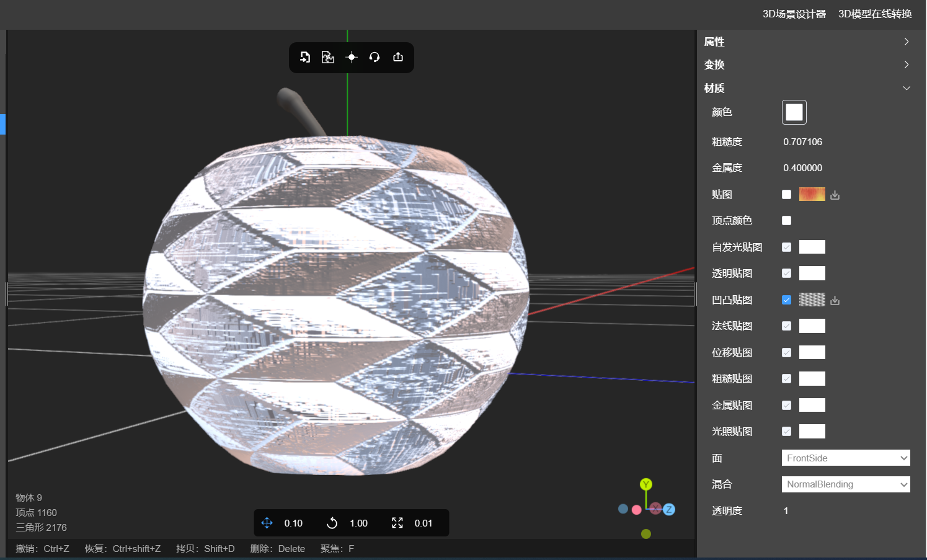Open the NormalBlending 混合 dropdown
Viewport: 927px width, 560px height.
point(846,484)
